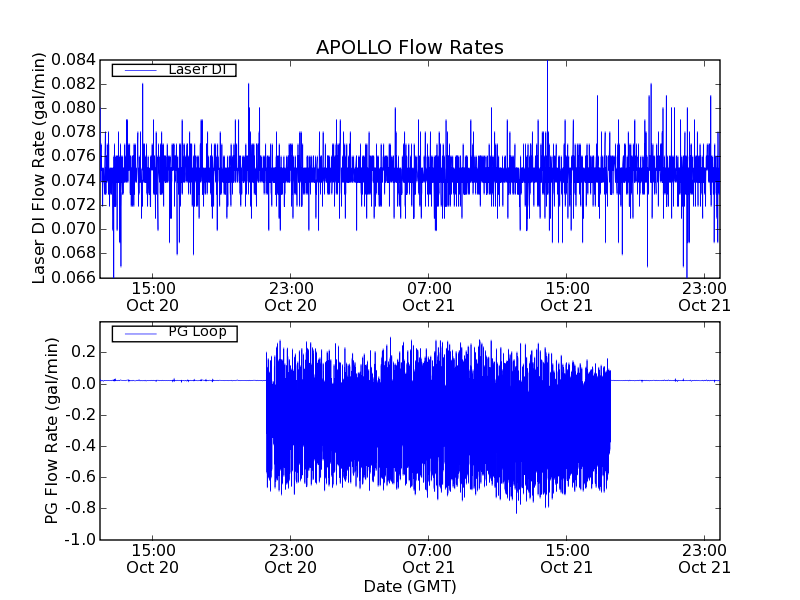Select the 0.066 y-axis tick label
This screenshot has height=600, width=800.
(x=73, y=277)
